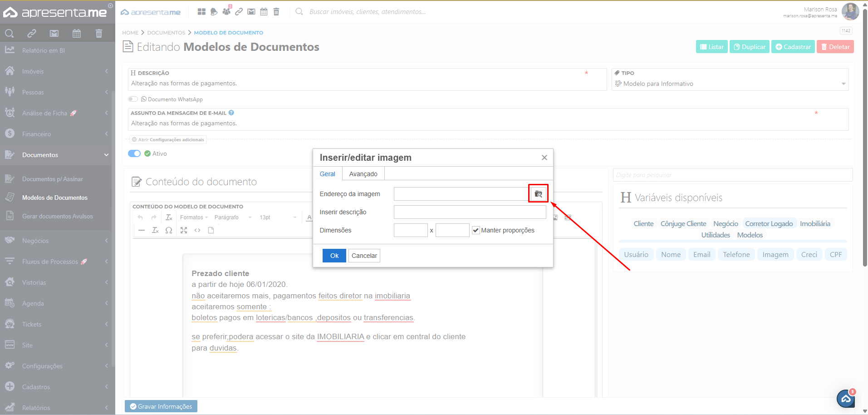The height and width of the screenshot is (415, 868).
Task: Open the Formatos dropdown in editor
Action: (x=194, y=217)
